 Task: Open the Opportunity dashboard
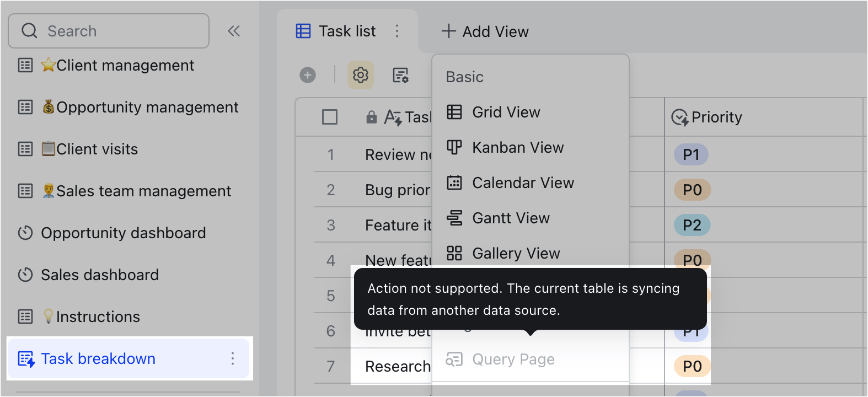124,233
